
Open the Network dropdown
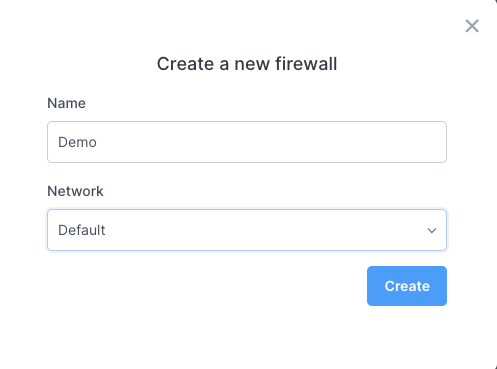247,230
